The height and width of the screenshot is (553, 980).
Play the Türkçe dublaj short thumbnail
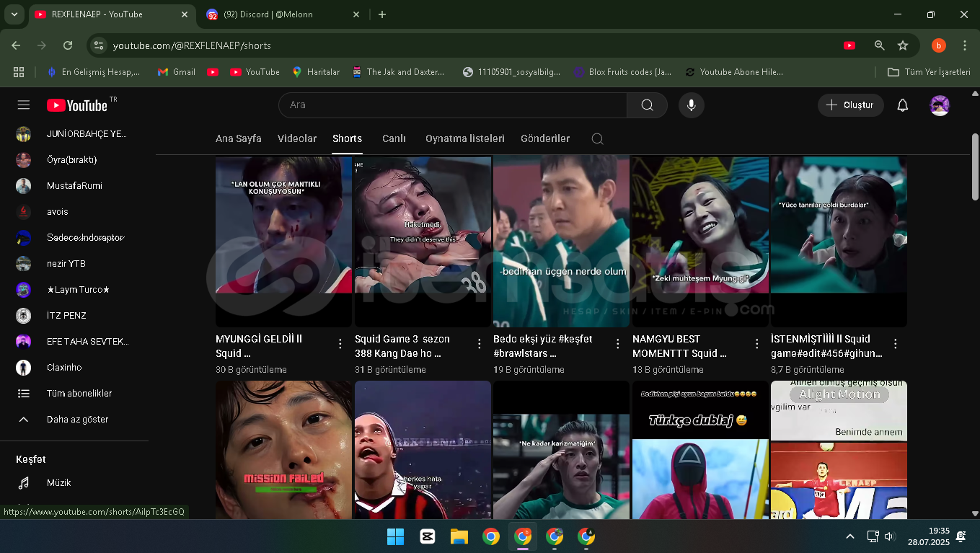[x=700, y=450]
